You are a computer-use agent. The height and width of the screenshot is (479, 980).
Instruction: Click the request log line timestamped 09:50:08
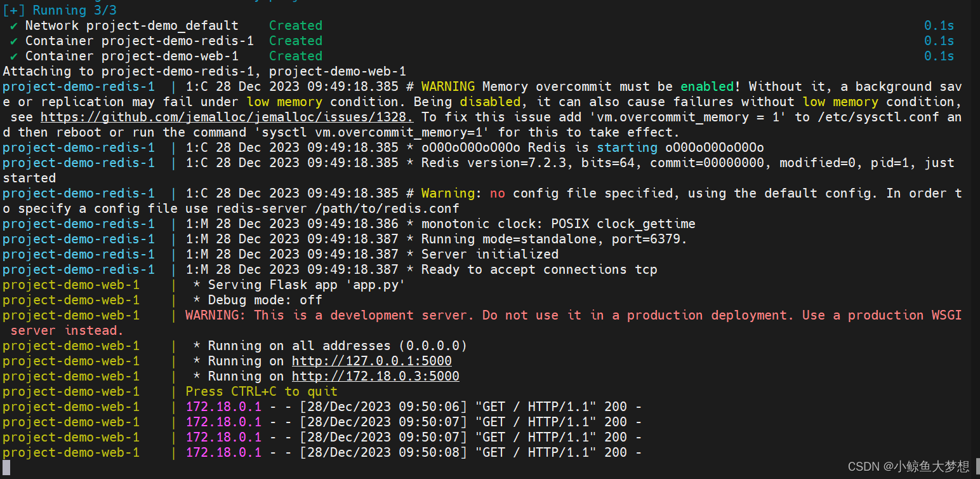(414, 452)
